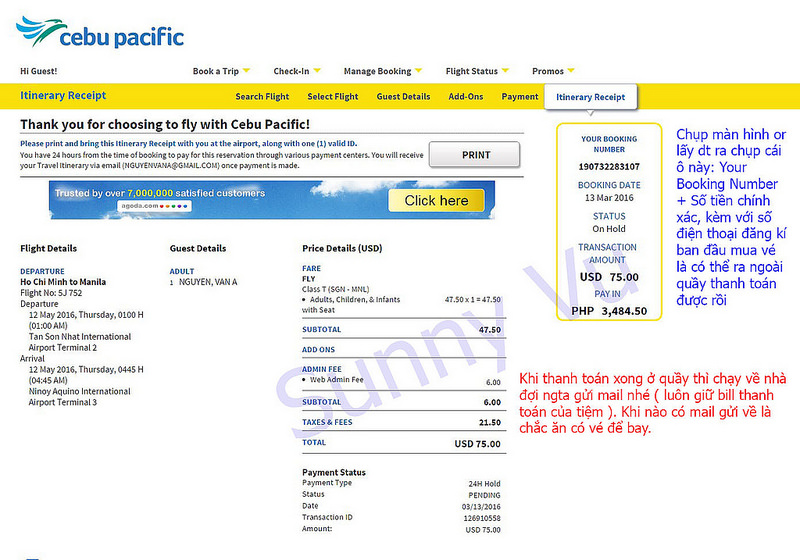Click the PRINT button
Image resolution: width=800 pixels, height=560 pixels.
click(x=475, y=155)
